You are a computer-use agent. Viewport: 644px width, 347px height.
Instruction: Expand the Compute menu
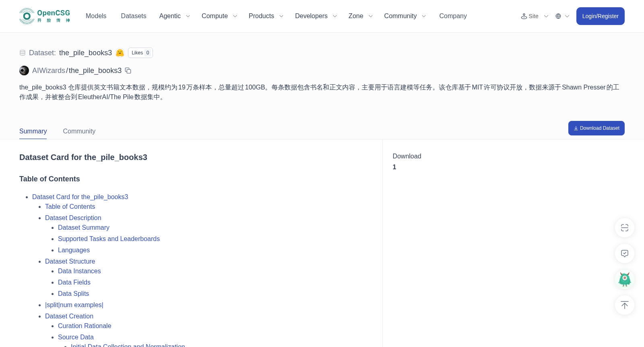tap(219, 16)
